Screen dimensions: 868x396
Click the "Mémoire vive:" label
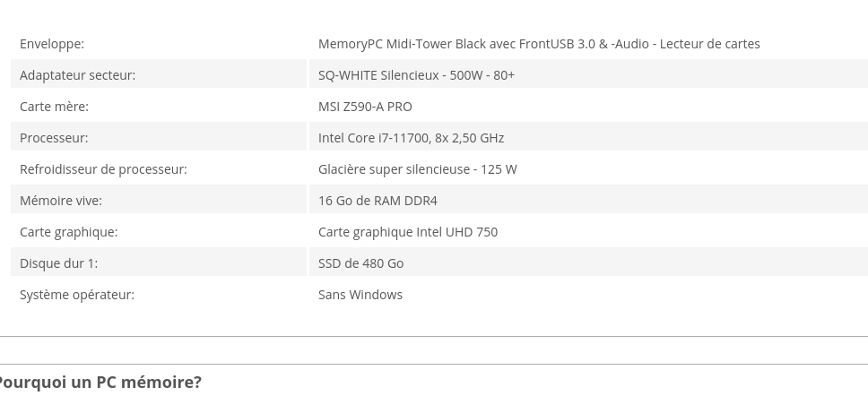(61, 201)
